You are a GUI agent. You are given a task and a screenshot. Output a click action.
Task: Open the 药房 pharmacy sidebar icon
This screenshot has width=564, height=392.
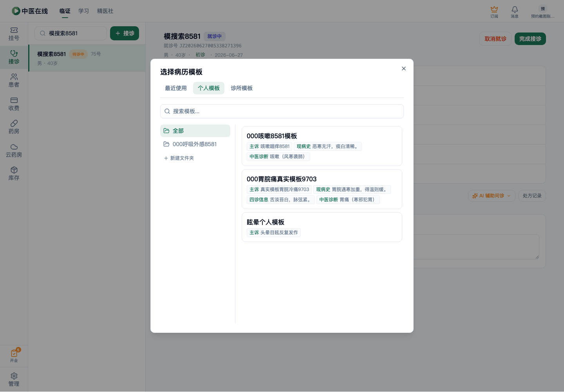14,127
